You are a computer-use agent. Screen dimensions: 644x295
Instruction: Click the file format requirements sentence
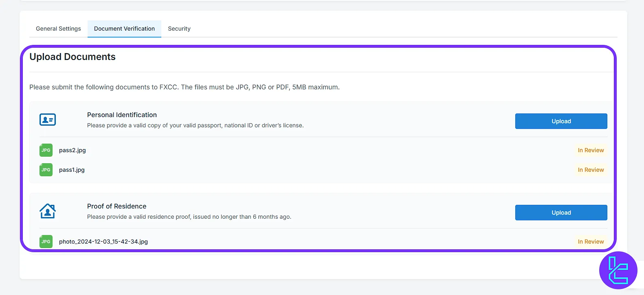185,87
